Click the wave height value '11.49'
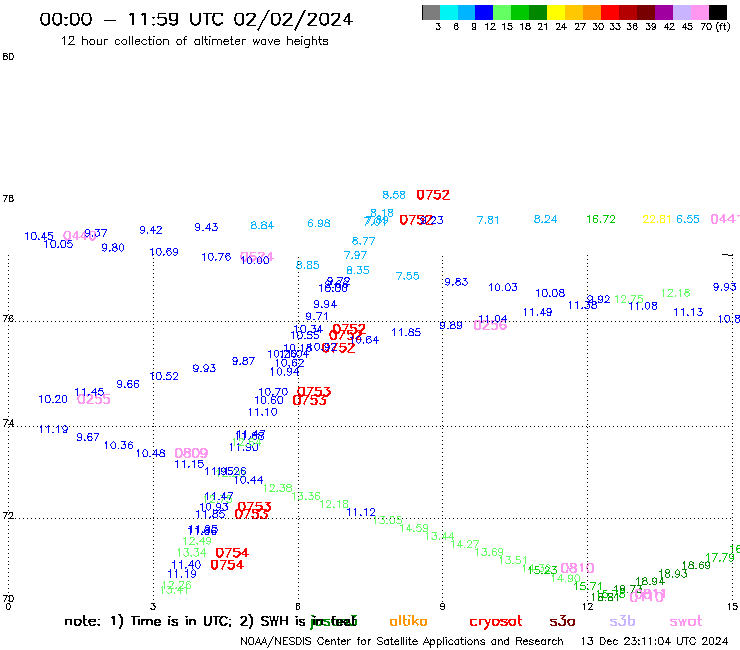 537,312
